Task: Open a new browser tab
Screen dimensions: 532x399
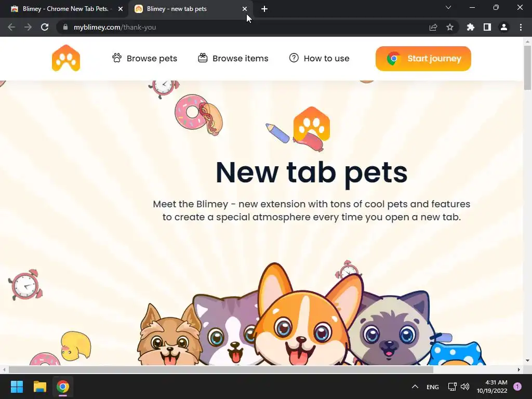Action: 264,9
